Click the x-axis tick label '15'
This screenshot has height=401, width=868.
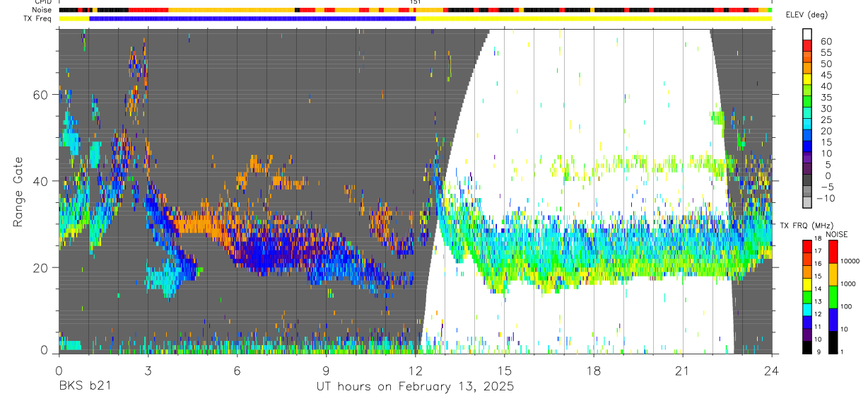coord(505,370)
